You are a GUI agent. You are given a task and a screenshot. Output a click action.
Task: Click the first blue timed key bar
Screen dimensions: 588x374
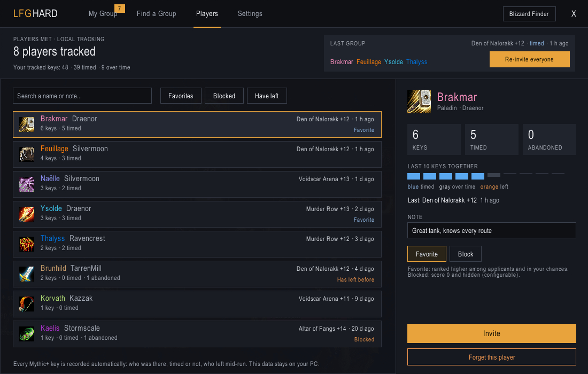414,176
